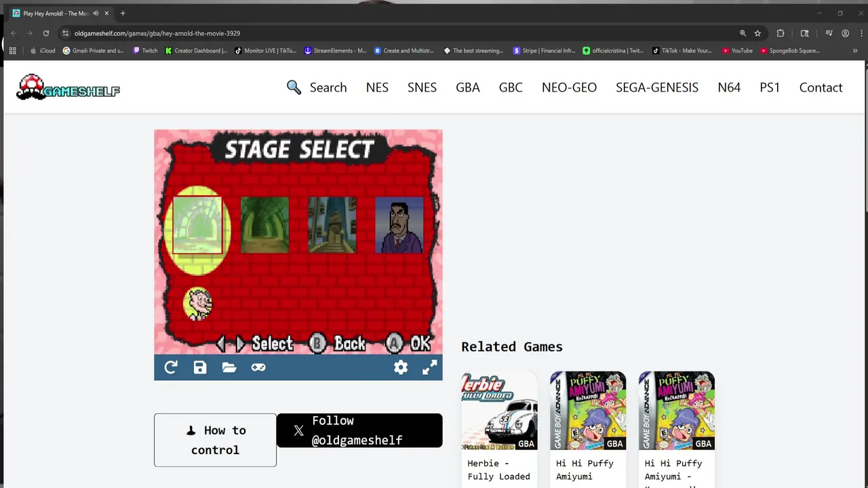This screenshot has width=868, height=488.
Task: Open the Hi Hi Puffy Amiyumi title link
Action: coord(585,470)
